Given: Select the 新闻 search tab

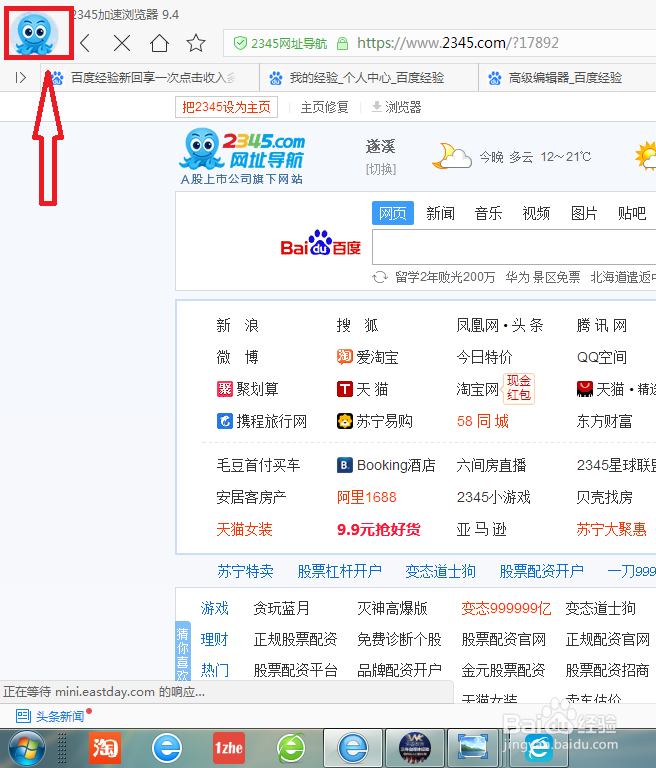Looking at the screenshot, I should tap(440, 213).
